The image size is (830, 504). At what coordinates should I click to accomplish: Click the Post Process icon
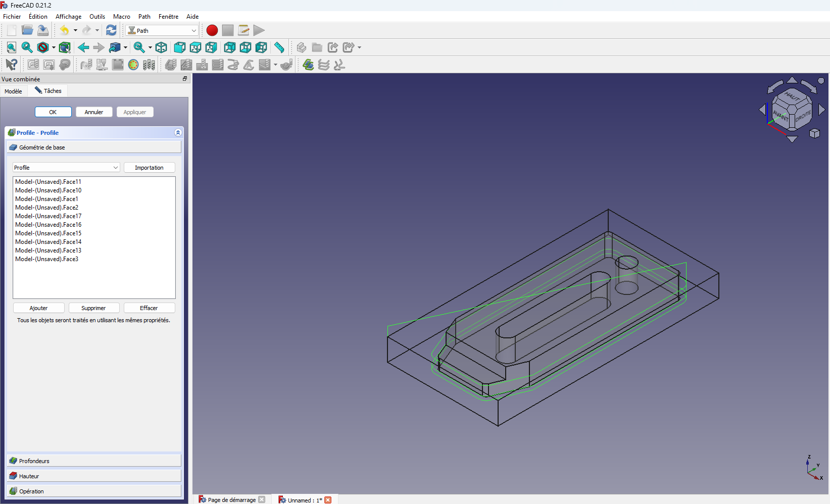(x=49, y=65)
